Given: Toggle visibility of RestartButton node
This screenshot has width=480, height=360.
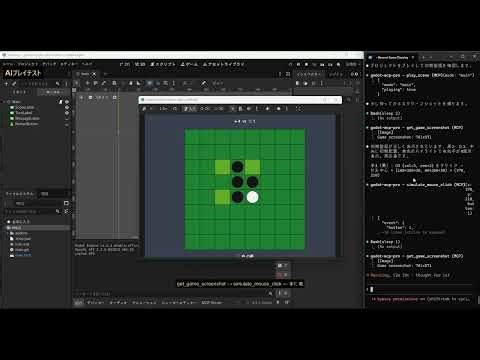Looking at the screenshot, I should (67, 124).
